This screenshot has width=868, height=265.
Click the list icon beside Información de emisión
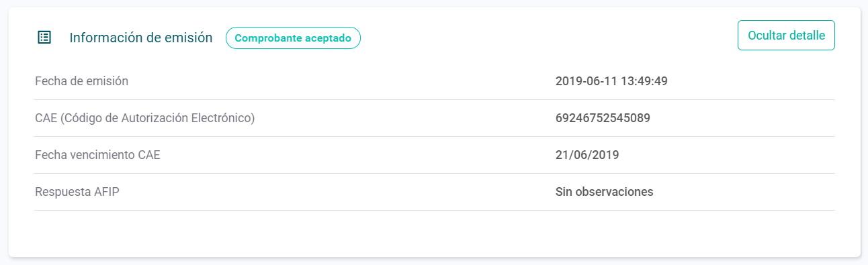(x=44, y=38)
